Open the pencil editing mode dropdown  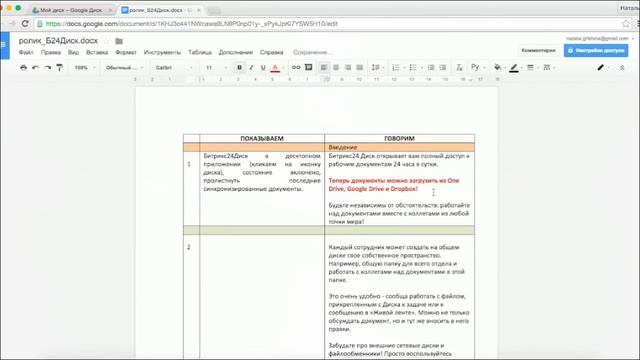point(603,67)
